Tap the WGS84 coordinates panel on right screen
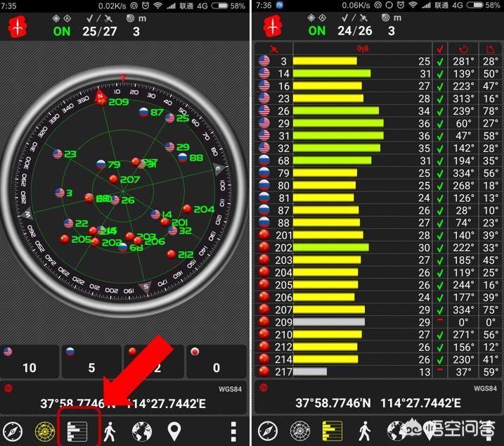This screenshot has width=504, height=446. (x=378, y=397)
